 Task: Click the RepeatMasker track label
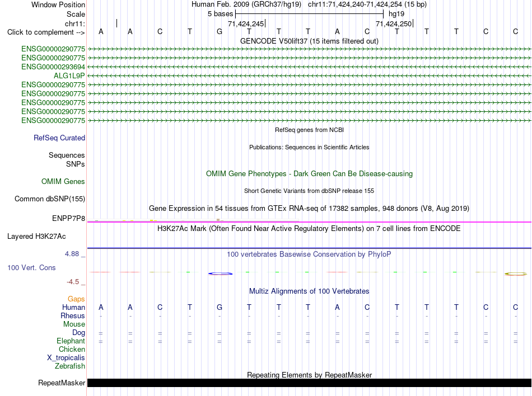tap(62, 383)
